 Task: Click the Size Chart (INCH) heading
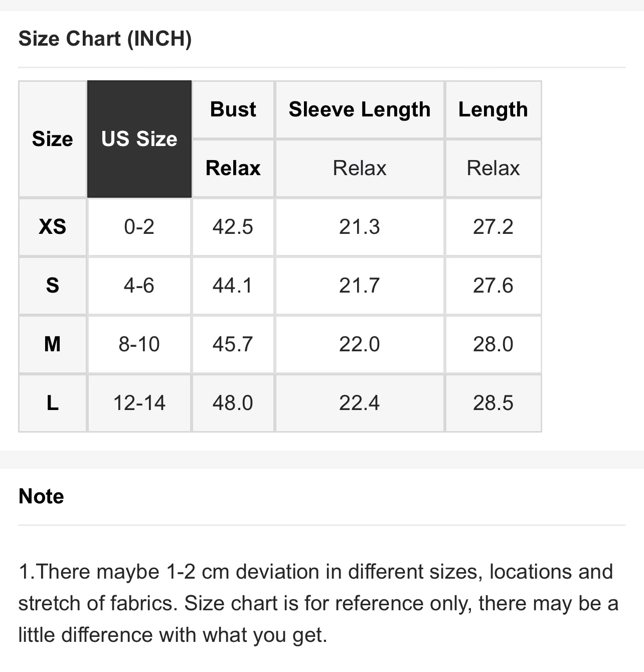105,39
